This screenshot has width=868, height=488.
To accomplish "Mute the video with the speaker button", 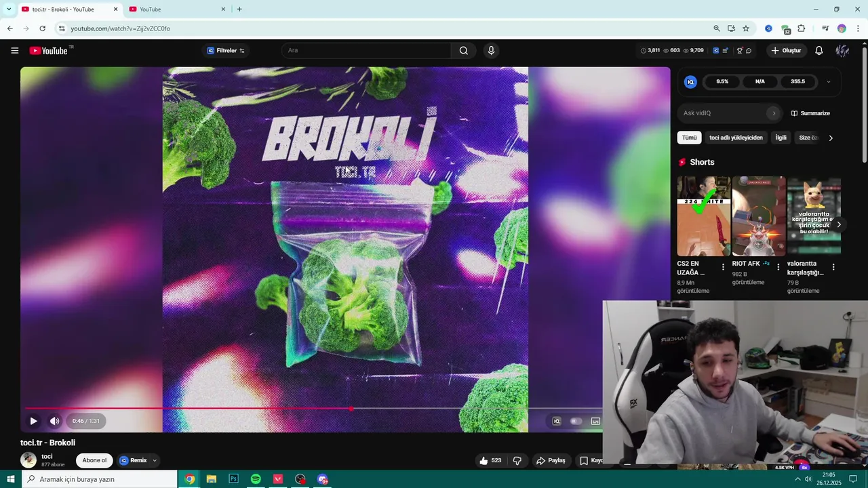I will pyautogui.click(x=55, y=421).
